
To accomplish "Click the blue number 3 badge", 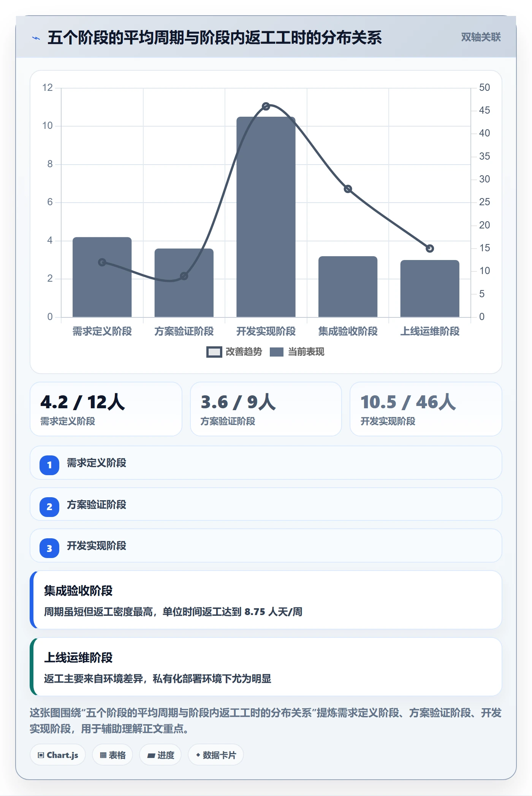I will [x=49, y=548].
